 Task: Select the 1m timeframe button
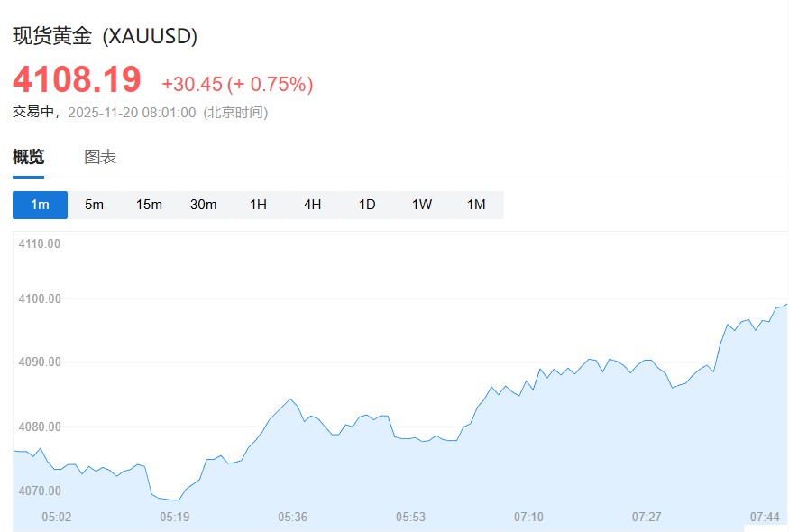(x=40, y=205)
